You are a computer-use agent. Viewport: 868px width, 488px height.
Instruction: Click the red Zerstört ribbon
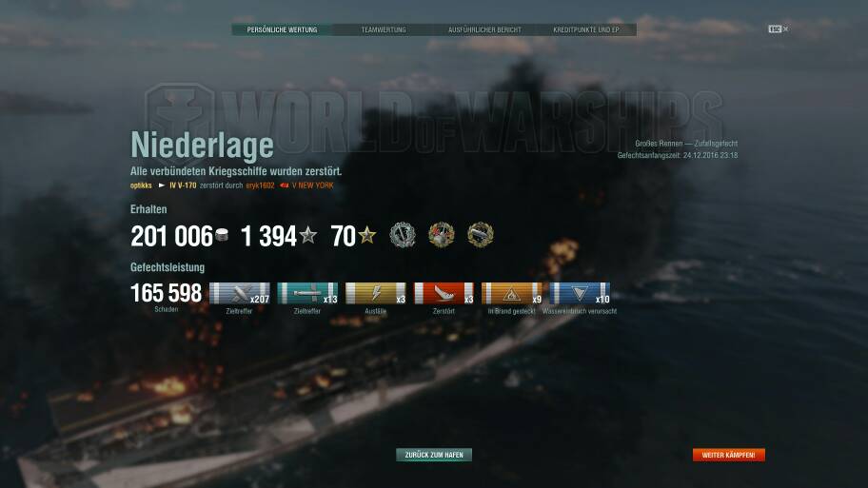tap(444, 293)
